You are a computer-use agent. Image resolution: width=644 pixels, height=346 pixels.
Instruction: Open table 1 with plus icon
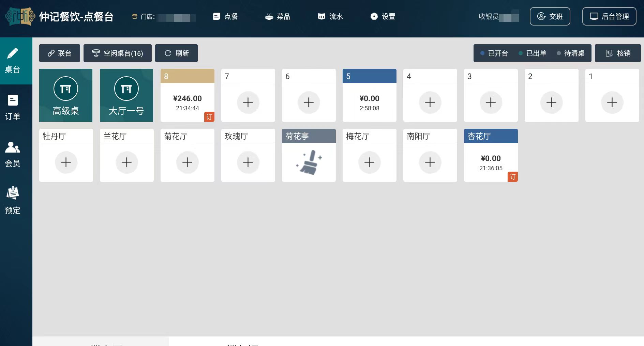point(612,95)
